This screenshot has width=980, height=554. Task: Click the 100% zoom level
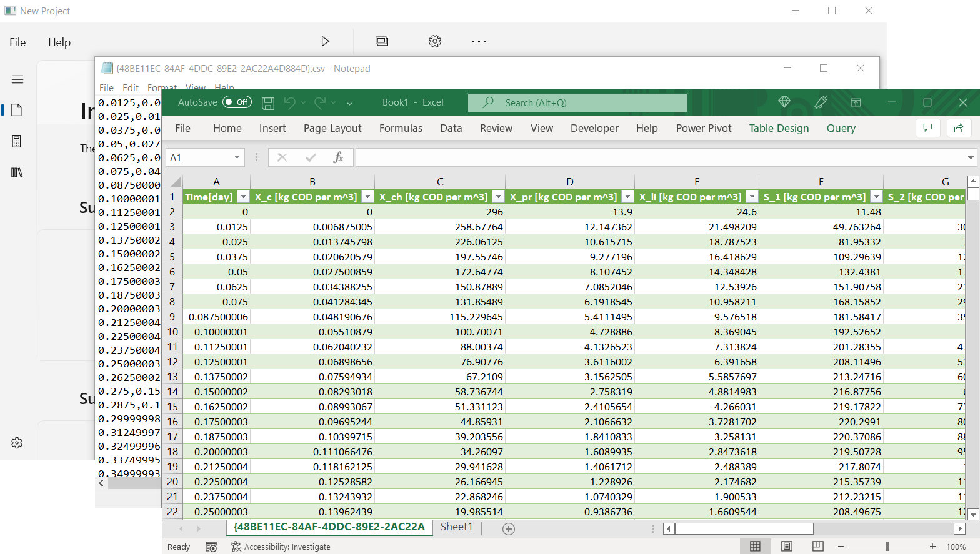(956, 547)
